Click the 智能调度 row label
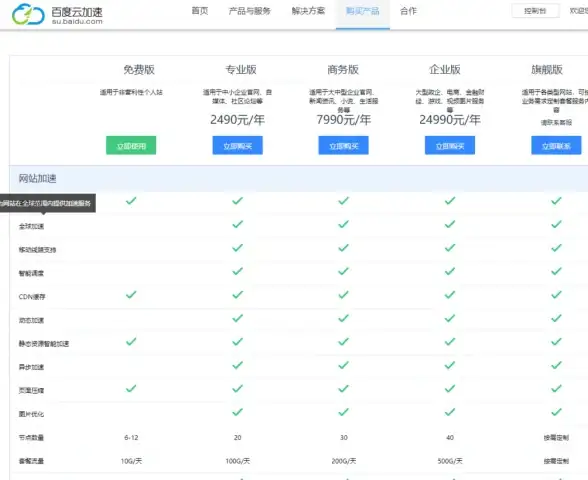588x480 pixels. tap(32, 273)
